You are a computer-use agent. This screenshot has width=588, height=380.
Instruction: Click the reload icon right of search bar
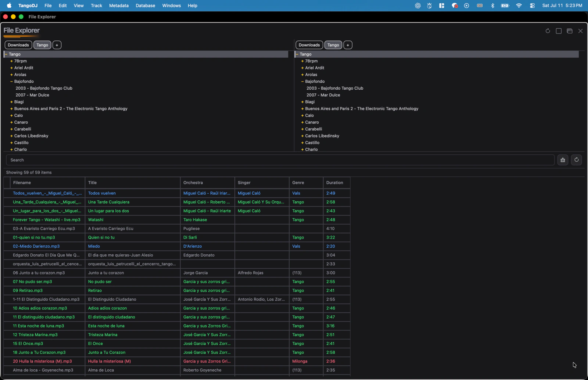(x=576, y=160)
